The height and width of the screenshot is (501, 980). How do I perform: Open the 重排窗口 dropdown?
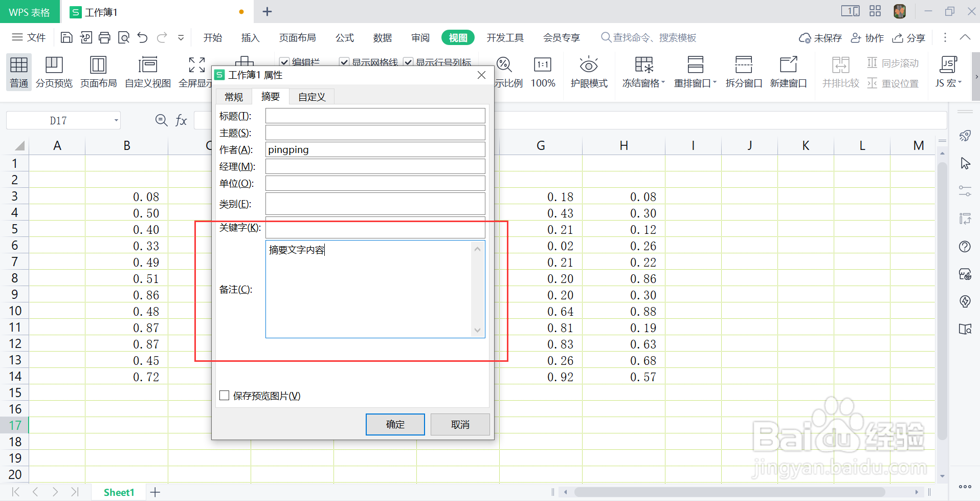pos(695,72)
